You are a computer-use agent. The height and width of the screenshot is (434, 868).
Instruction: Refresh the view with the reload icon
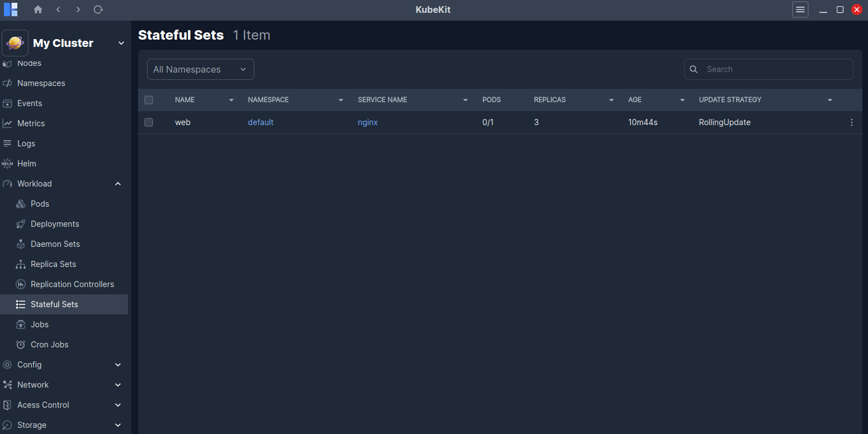click(98, 9)
